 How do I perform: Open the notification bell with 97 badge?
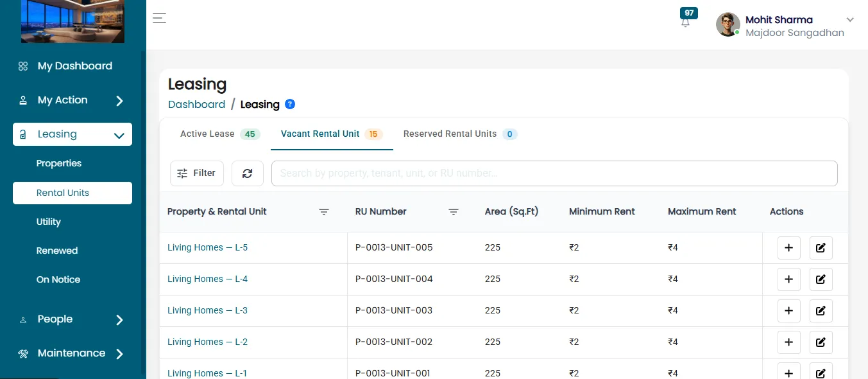pyautogui.click(x=686, y=21)
